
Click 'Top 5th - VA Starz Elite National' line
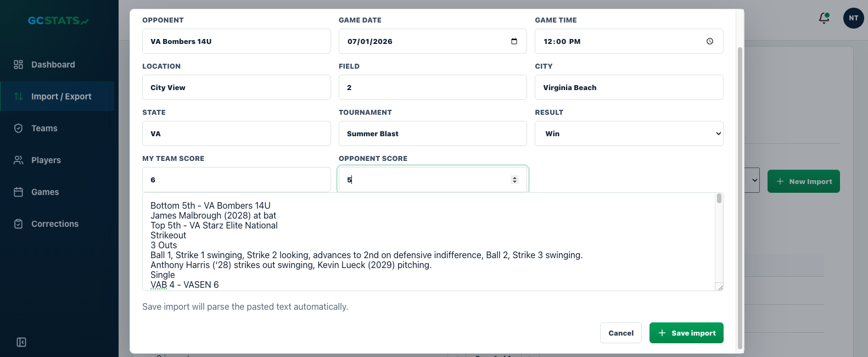coord(214,225)
